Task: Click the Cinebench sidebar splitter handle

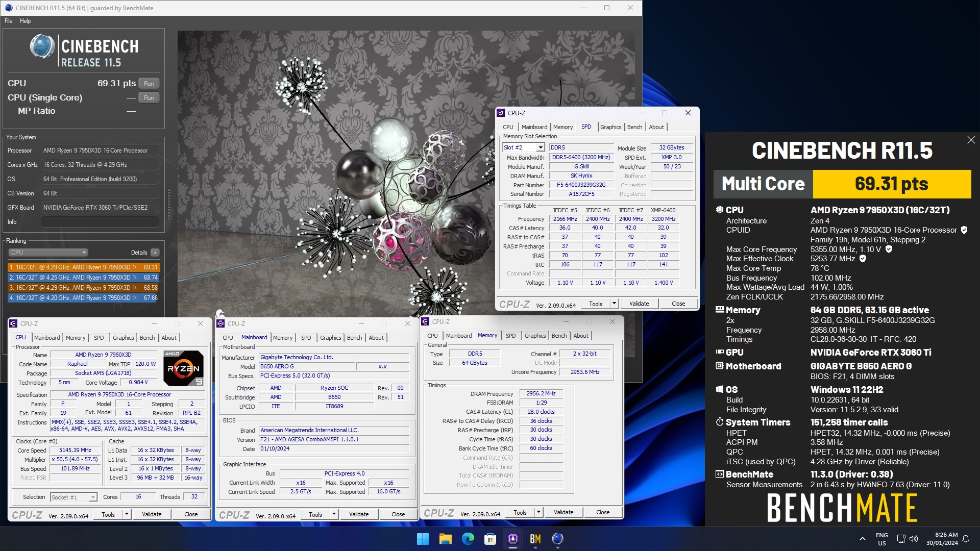Action: point(169,204)
